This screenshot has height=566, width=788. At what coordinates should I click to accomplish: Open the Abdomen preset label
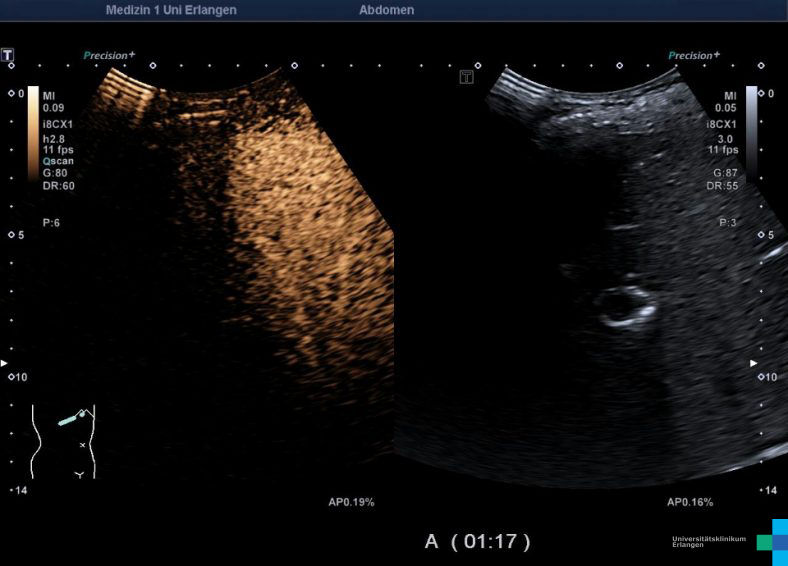[x=386, y=10]
